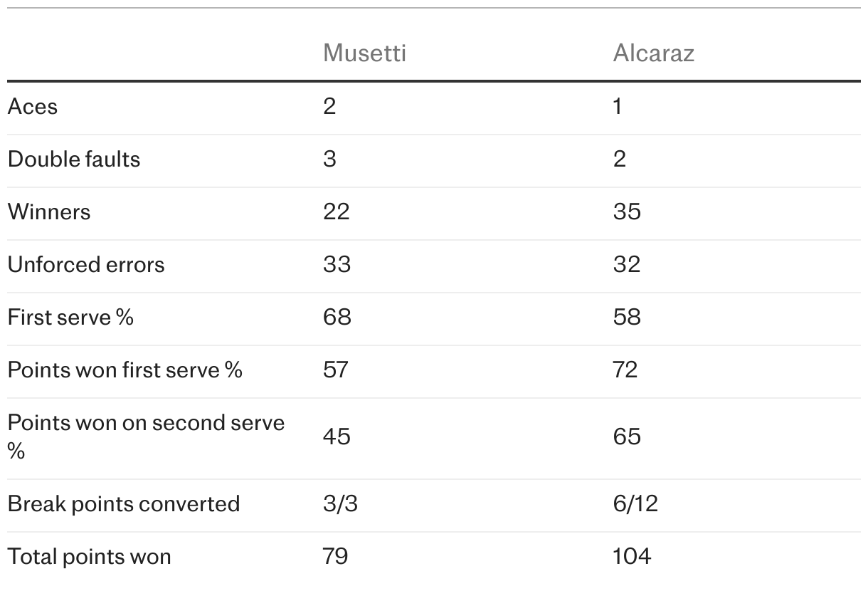Image resolution: width=868 pixels, height=591 pixels.
Task: Click Alcaraz's total points value 104
Action: (x=632, y=557)
